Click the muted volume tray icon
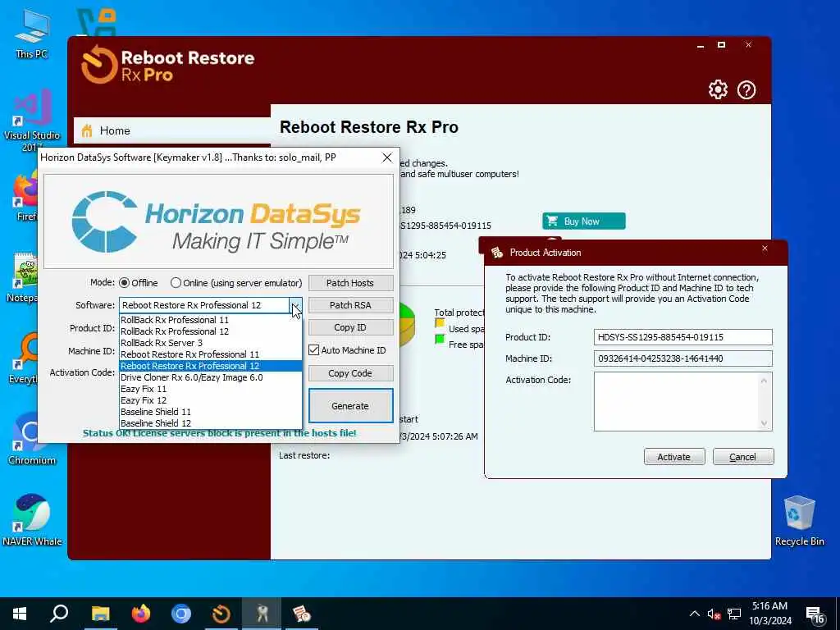 click(714, 614)
